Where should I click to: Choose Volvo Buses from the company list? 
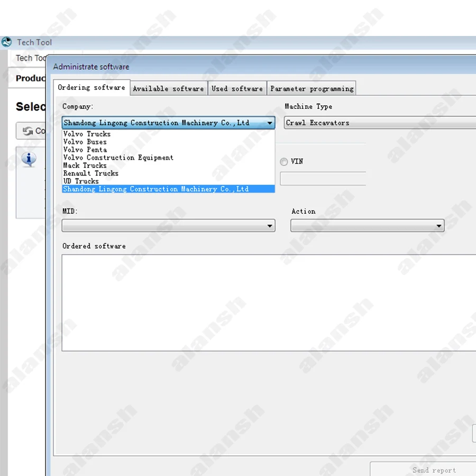(x=169, y=142)
